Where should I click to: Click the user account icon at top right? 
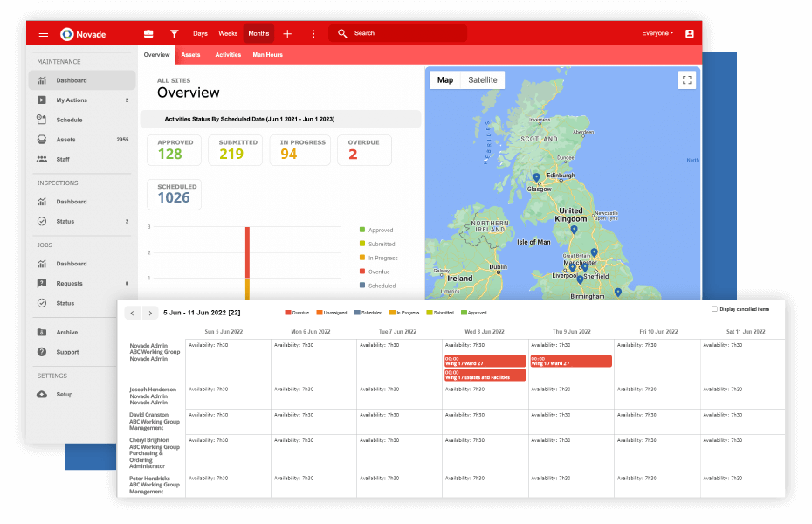click(690, 33)
